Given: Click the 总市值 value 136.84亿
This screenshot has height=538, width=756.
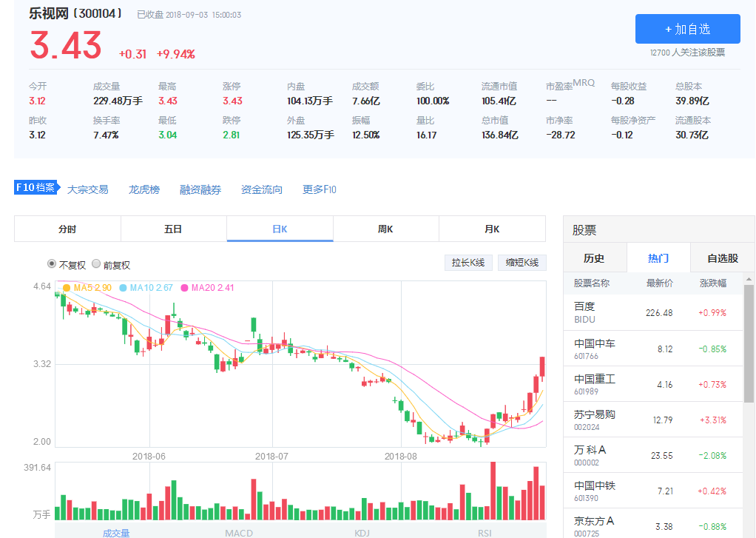Looking at the screenshot, I should (x=500, y=135).
